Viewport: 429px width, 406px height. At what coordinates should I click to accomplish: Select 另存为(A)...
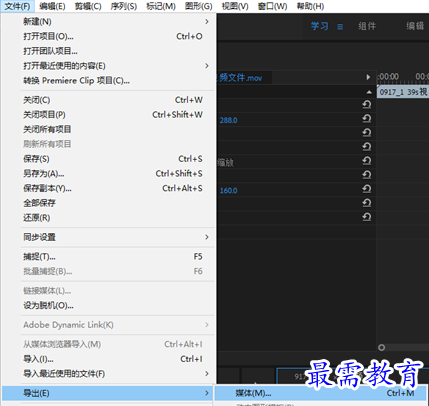[x=108, y=173]
